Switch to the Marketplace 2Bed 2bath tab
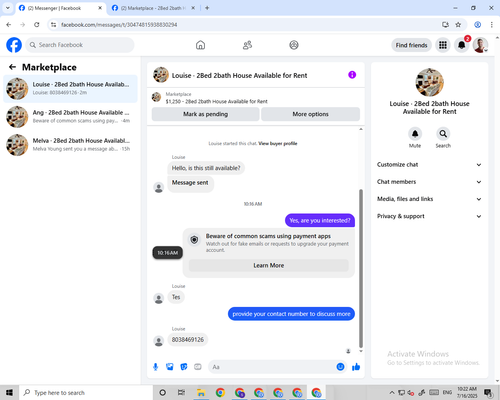 coord(153,8)
